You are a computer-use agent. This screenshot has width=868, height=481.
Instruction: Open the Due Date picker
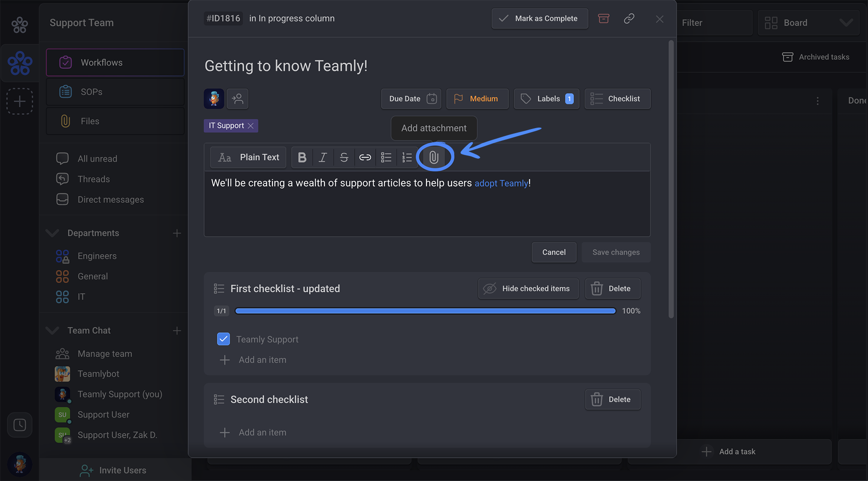tap(411, 98)
